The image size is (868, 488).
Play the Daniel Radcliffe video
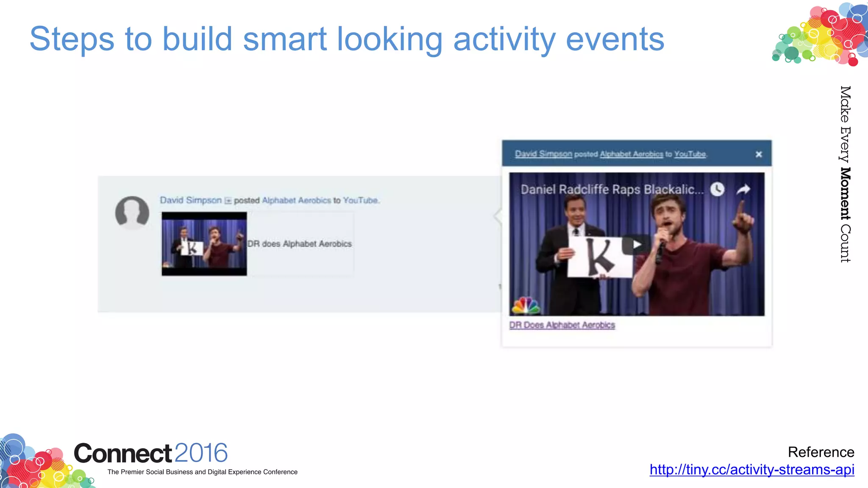[636, 244]
